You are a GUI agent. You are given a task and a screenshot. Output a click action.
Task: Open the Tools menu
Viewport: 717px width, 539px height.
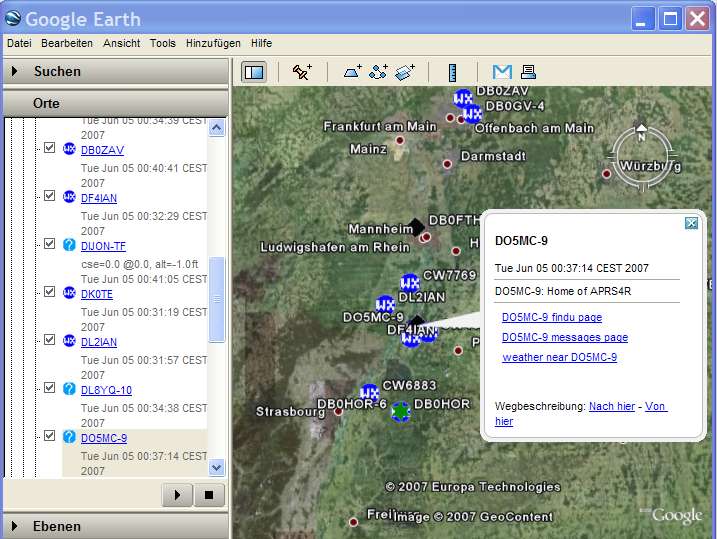163,43
